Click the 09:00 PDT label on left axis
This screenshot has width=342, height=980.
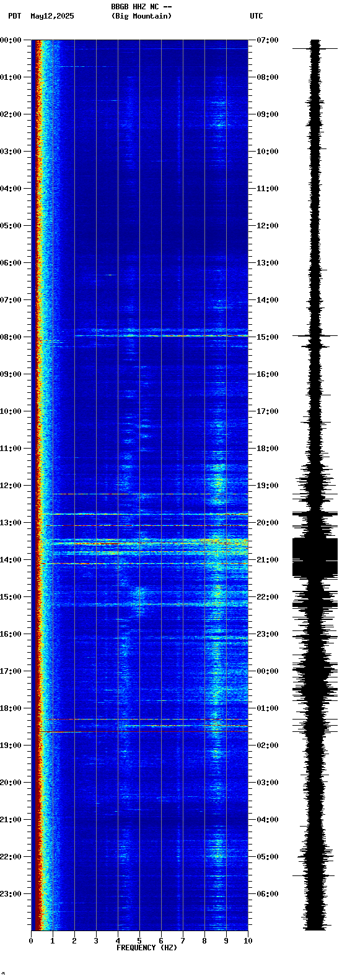(x=11, y=374)
